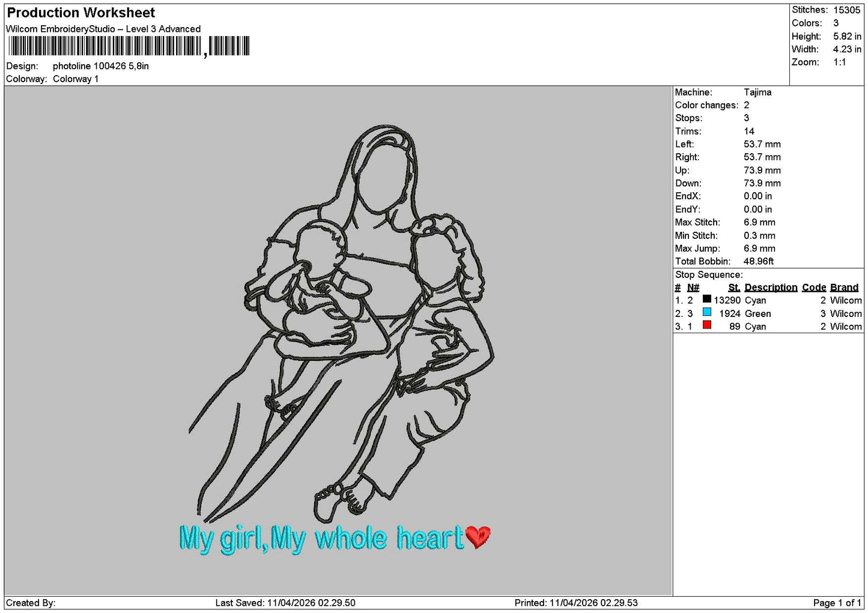Screen dimensions: 868x613
Task: Click the cyan thread color swatch
Action: coord(707,312)
